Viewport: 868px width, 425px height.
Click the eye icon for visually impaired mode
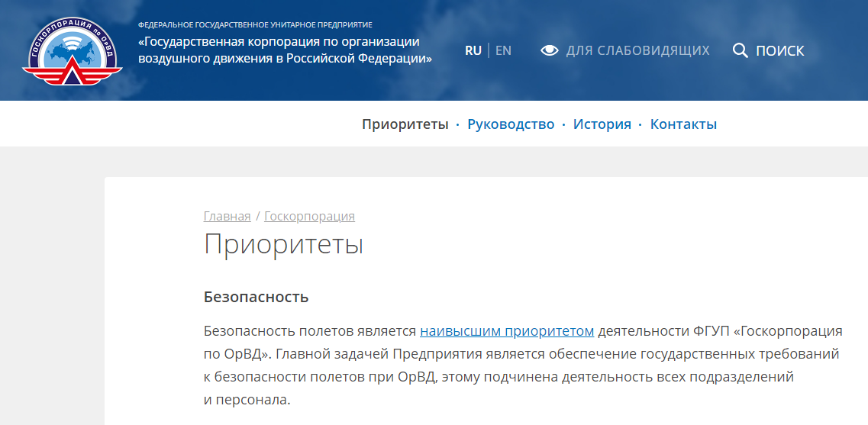pyautogui.click(x=550, y=50)
